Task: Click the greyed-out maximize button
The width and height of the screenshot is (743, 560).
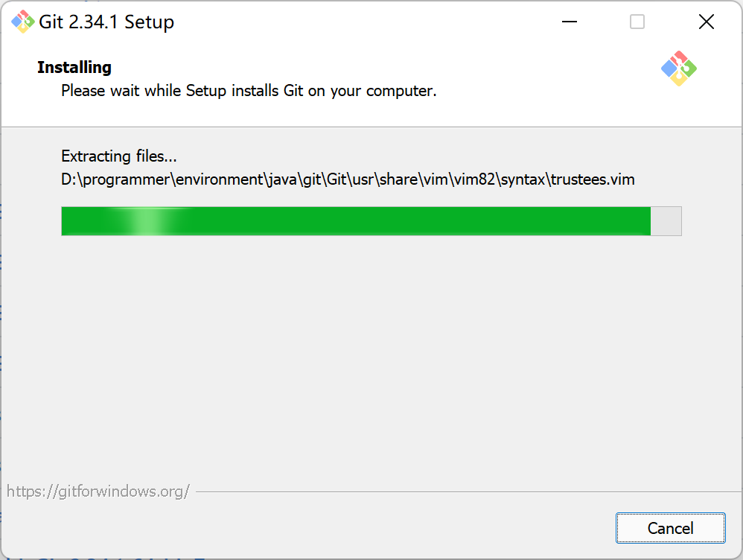Action: click(637, 22)
